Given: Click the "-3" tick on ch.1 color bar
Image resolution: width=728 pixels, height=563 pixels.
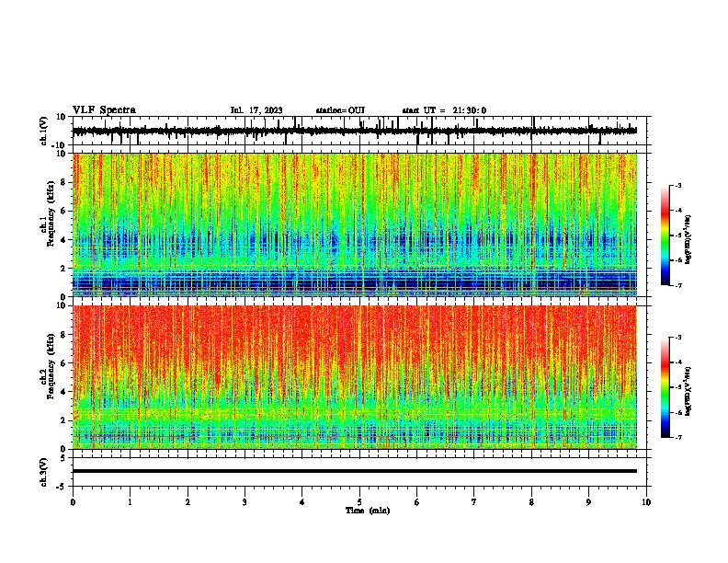Looking at the screenshot, I should (x=677, y=185).
